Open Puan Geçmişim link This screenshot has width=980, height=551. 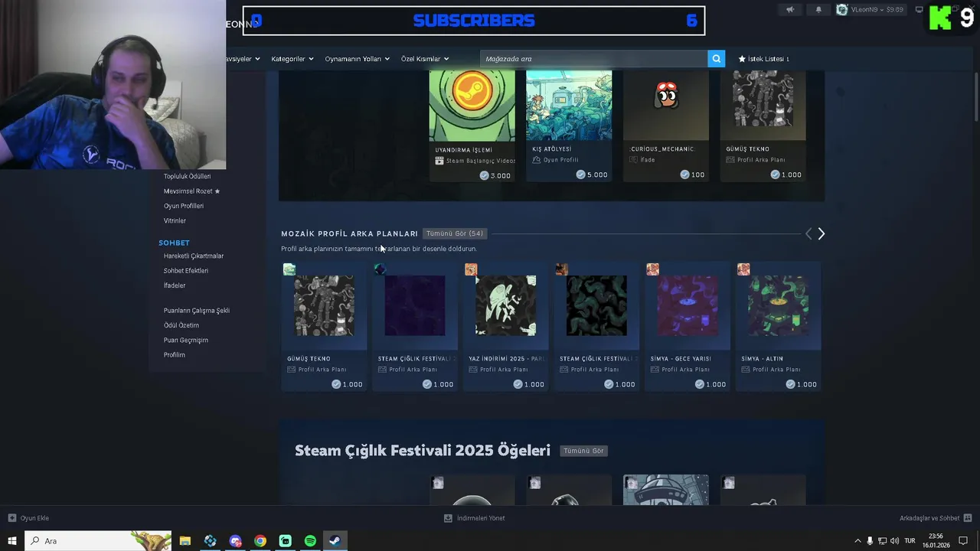click(x=186, y=341)
